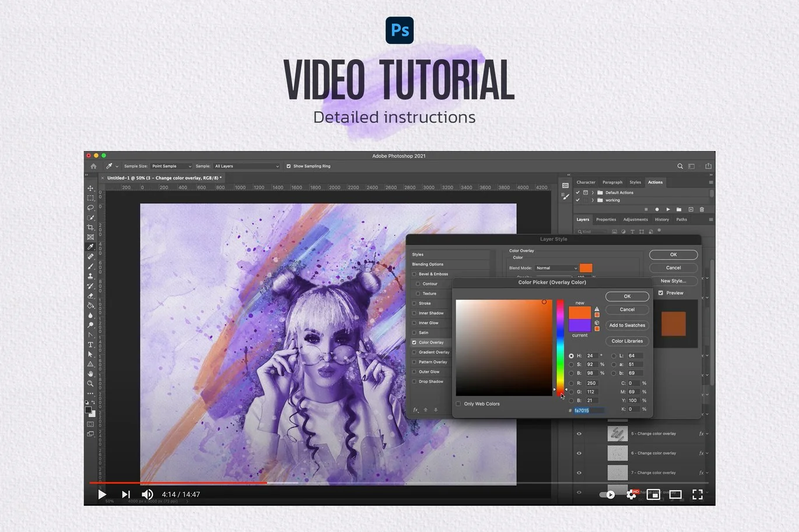This screenshot has width=799, height=532.
Task: Click record button in Actions panel
Action: click(657, 209)
